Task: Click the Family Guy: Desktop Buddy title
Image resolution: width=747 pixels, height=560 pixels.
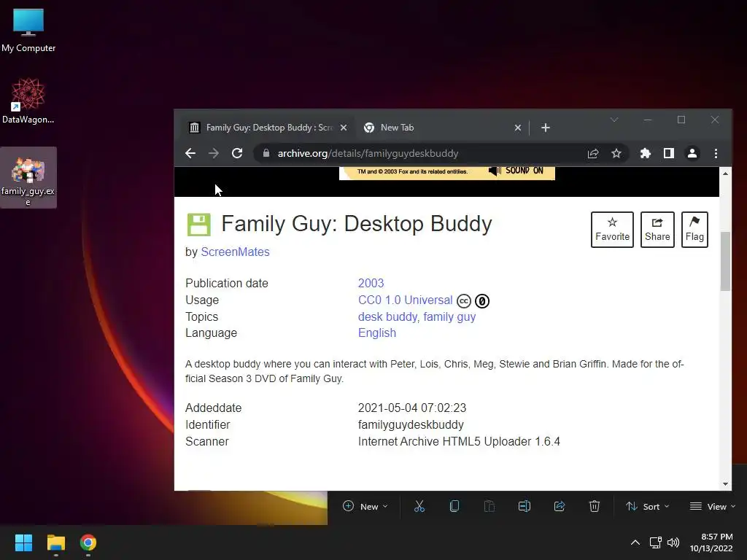Action: pyautogui.click(x=356, y=224)
